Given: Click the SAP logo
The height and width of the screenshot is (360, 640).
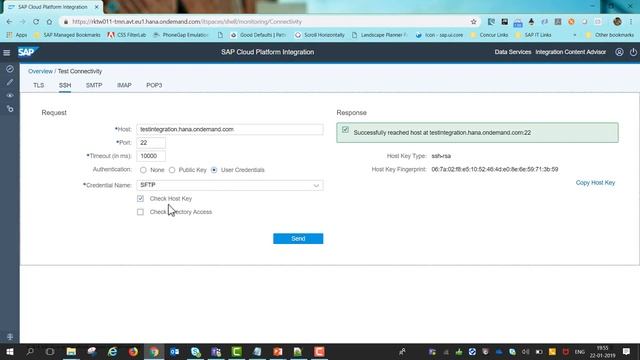Looking at the screenshot, I should (x=27, y=52).
